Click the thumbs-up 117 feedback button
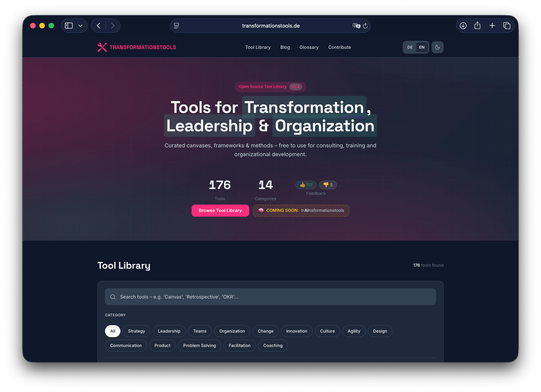 (x=306, y=185)
